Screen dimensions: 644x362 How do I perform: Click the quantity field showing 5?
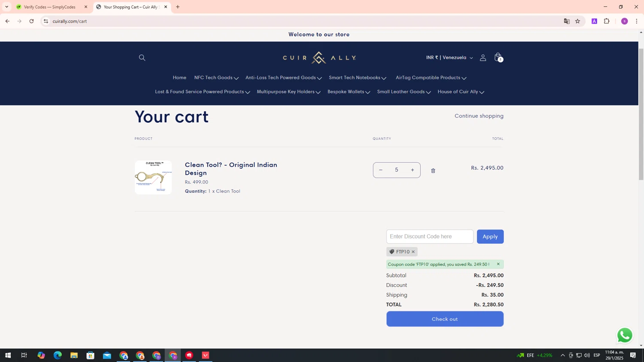click(x=397, y=170)
